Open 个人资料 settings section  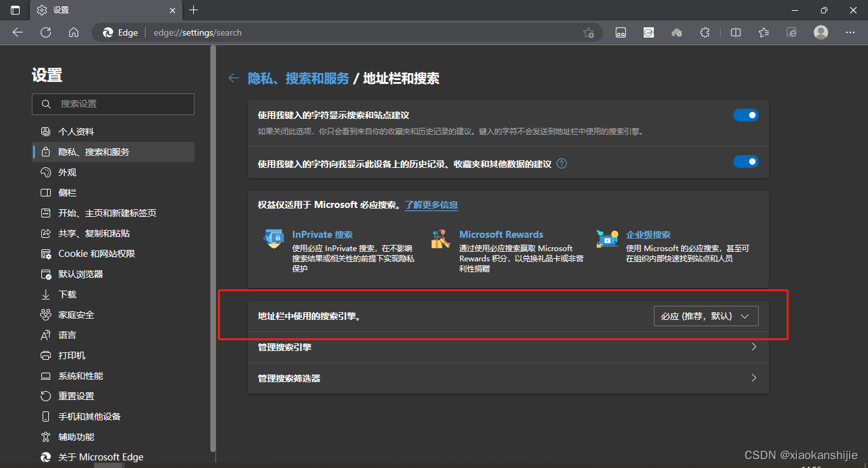[113, 132]
